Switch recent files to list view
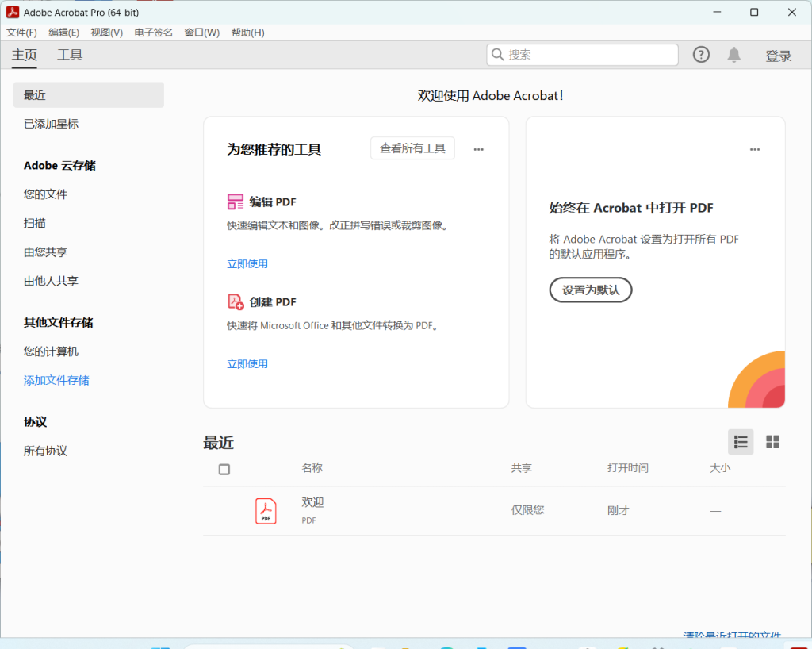The height and width of the screenshot is (649, 812). [740, 442]
